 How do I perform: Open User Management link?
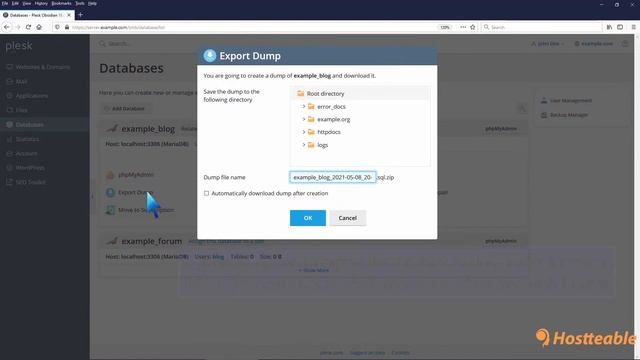[570, 100]
